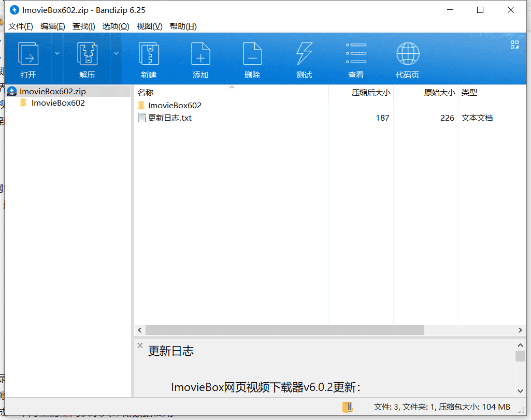Click the 更新日志 preview heading

pos(170,351)
